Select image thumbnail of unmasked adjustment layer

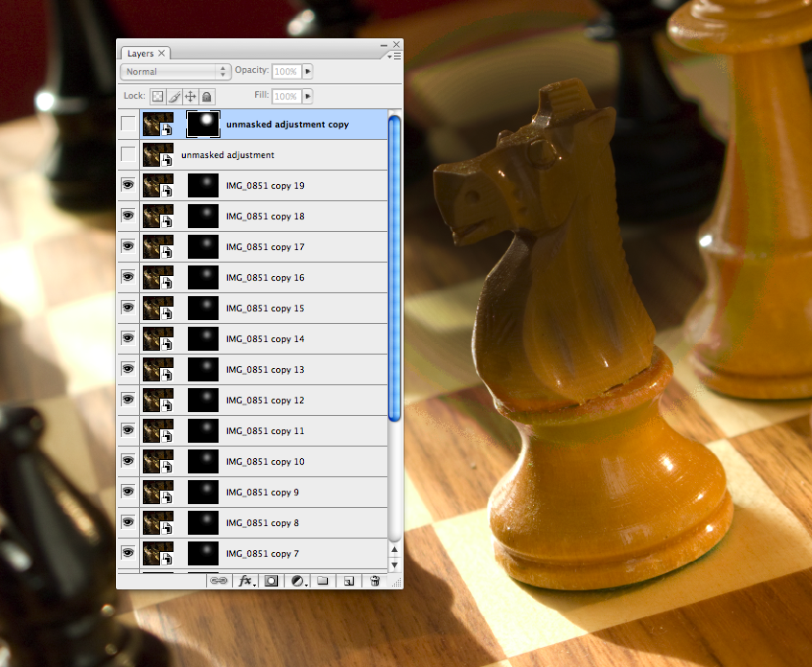click(158, 154)
